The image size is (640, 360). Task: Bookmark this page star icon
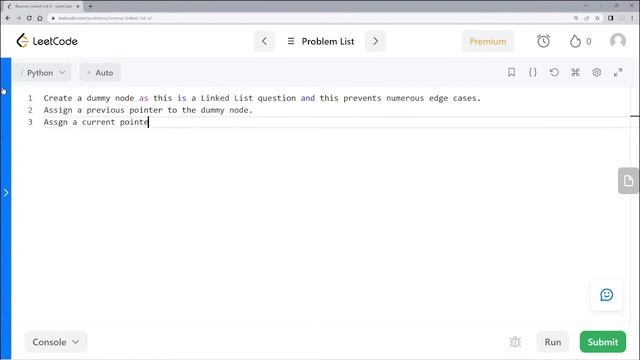[597, 18]
